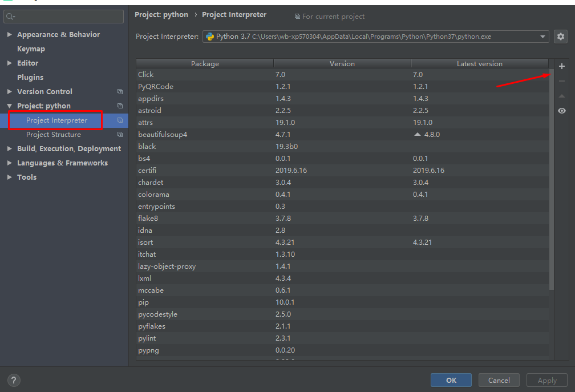Expand Build, Execution, Deployment section
This screenshot has width=575, height=392.
10,148
